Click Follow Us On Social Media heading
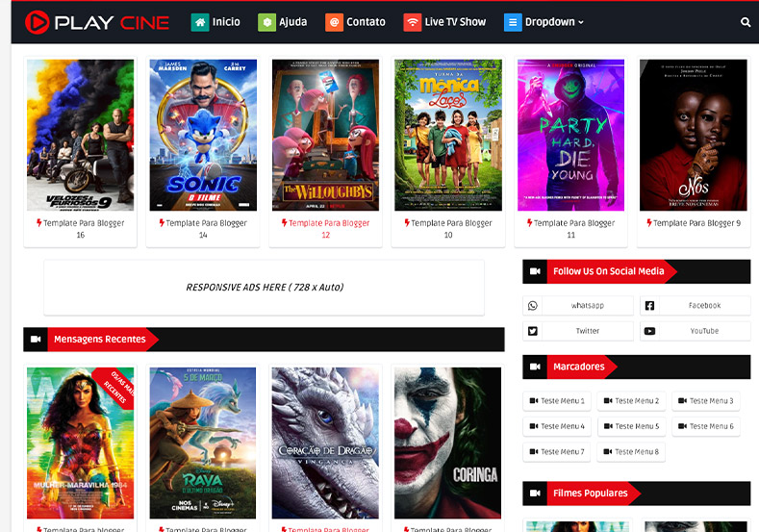 click(609, 271)
